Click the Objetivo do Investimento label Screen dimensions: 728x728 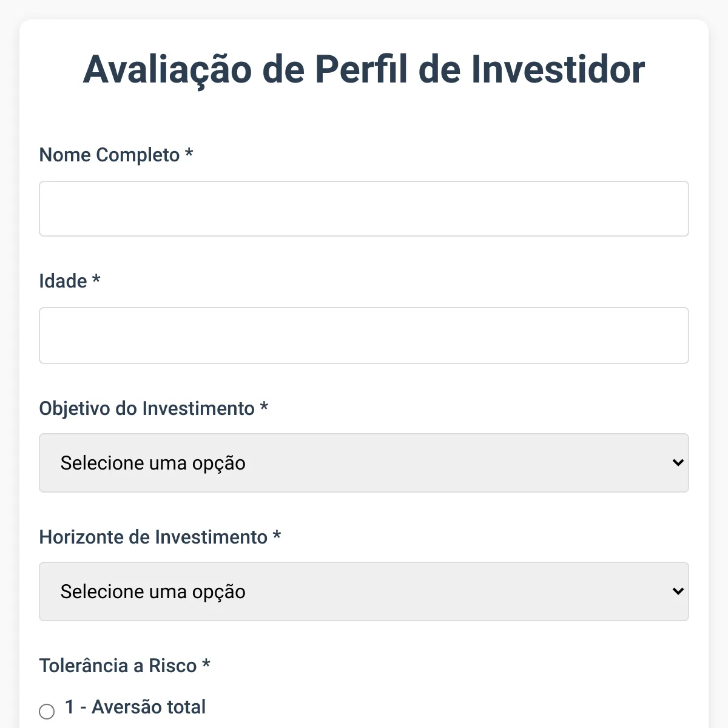click(147, 408)
